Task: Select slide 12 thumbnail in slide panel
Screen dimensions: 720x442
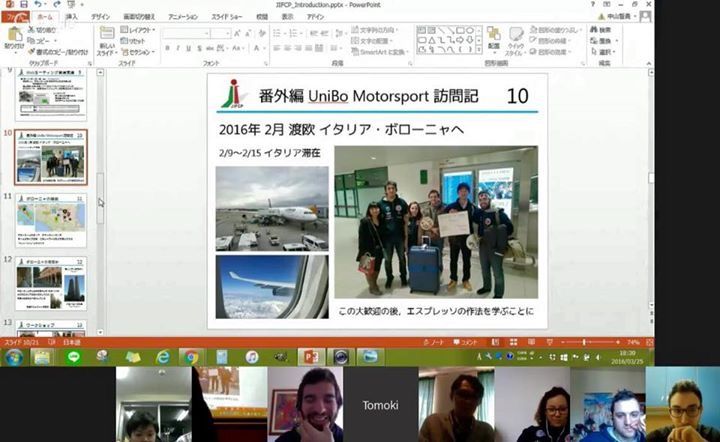Action: pyautogui.click(x=51, y=284)
